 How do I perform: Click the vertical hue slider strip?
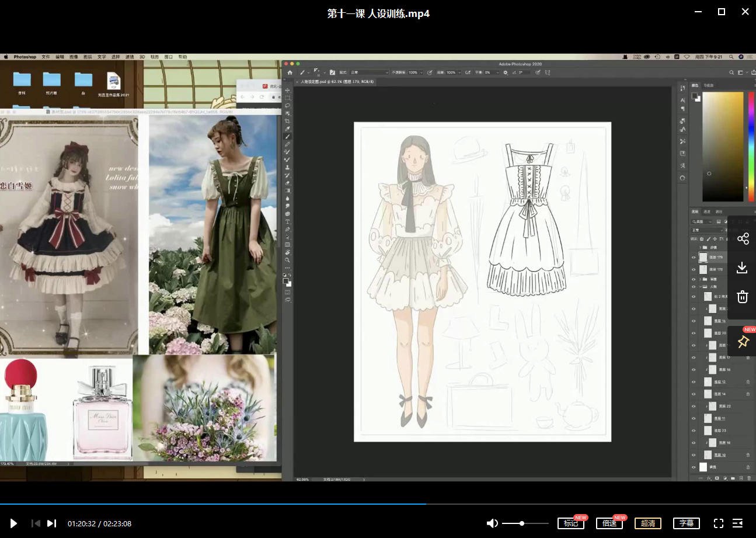tap(751, 147)
